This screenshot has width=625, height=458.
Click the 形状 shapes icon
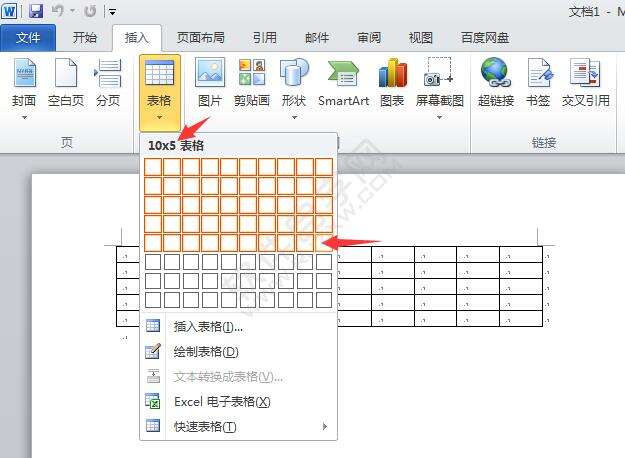(294, 73)
